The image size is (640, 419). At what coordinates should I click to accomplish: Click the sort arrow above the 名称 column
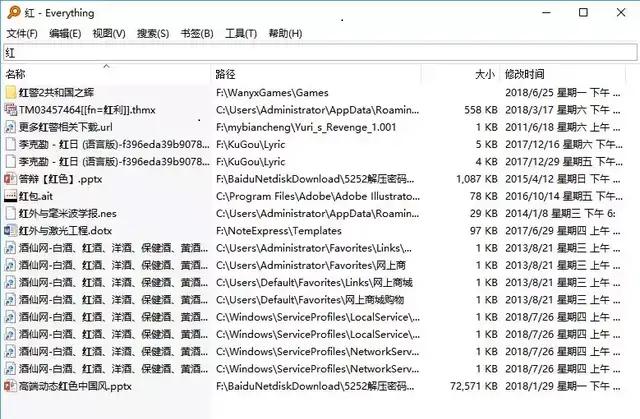pos(107,66)
